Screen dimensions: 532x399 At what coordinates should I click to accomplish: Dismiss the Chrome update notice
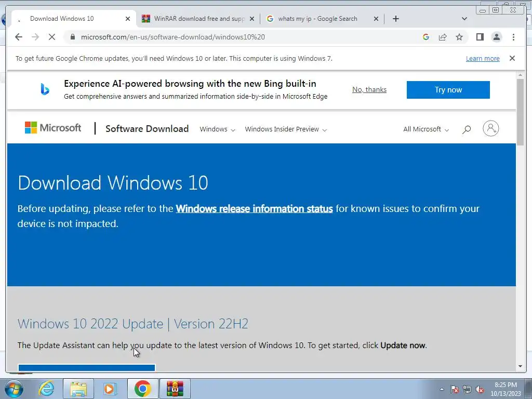click(x=512, y=58)
